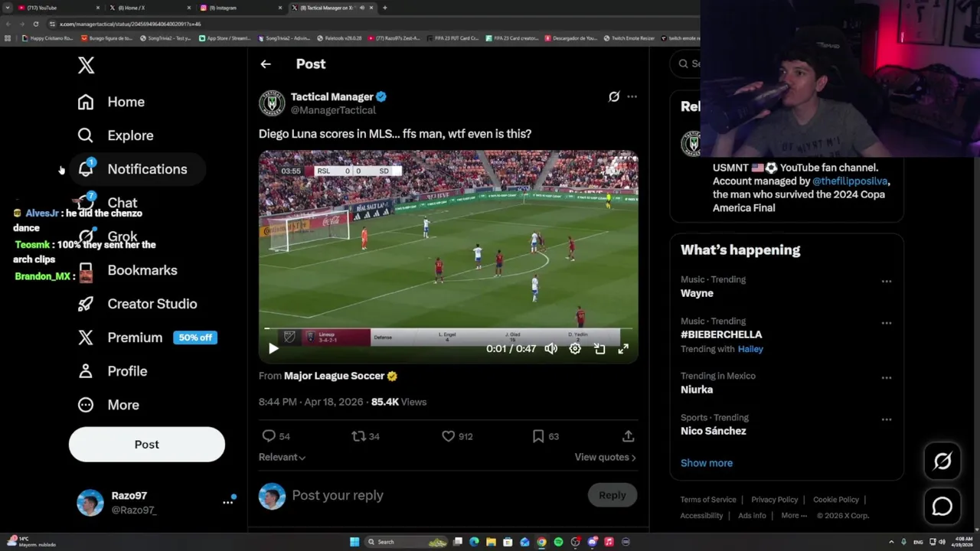Screen dimensions: 980x551
Task: Open video settings gear
Action: point(575,349)
